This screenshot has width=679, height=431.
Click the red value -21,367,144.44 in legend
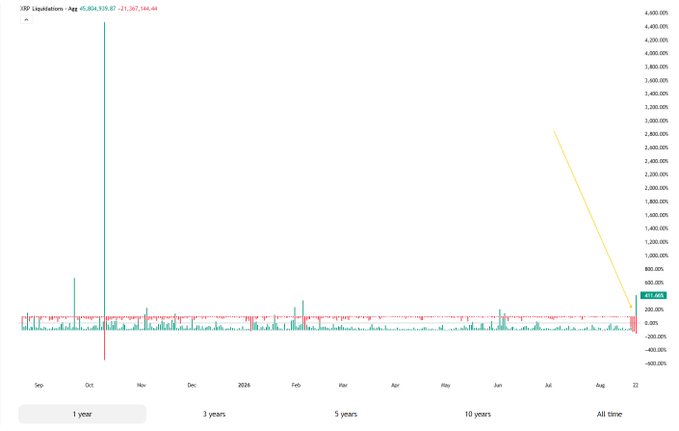[138, 8]
